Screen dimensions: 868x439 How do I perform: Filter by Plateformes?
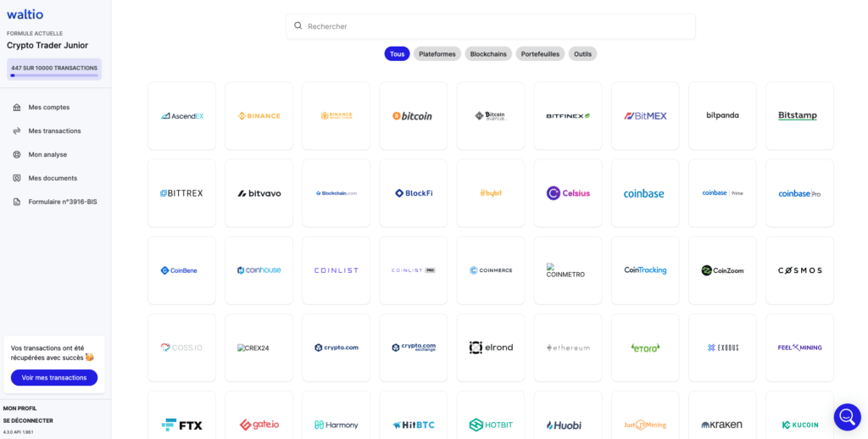437,53
